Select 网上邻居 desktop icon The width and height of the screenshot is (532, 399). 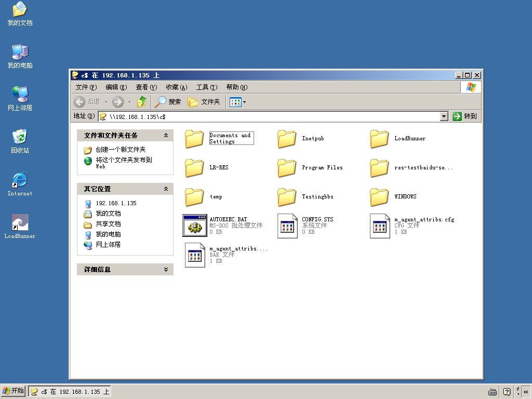point(20,99)
